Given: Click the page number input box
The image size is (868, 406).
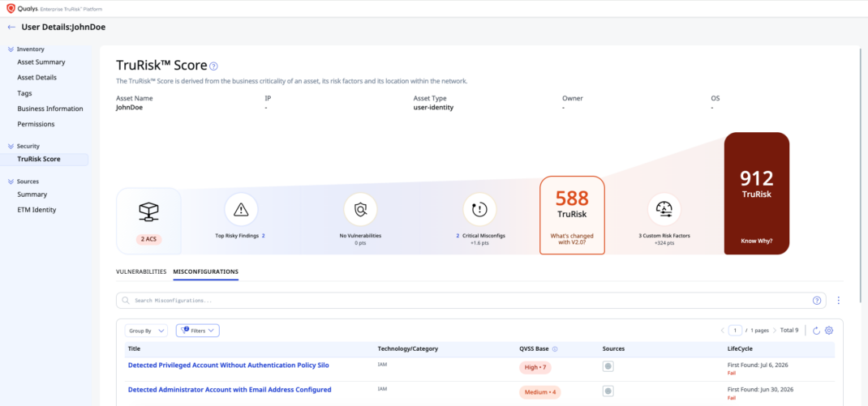Looking at the screenshot, I should 735,331.
